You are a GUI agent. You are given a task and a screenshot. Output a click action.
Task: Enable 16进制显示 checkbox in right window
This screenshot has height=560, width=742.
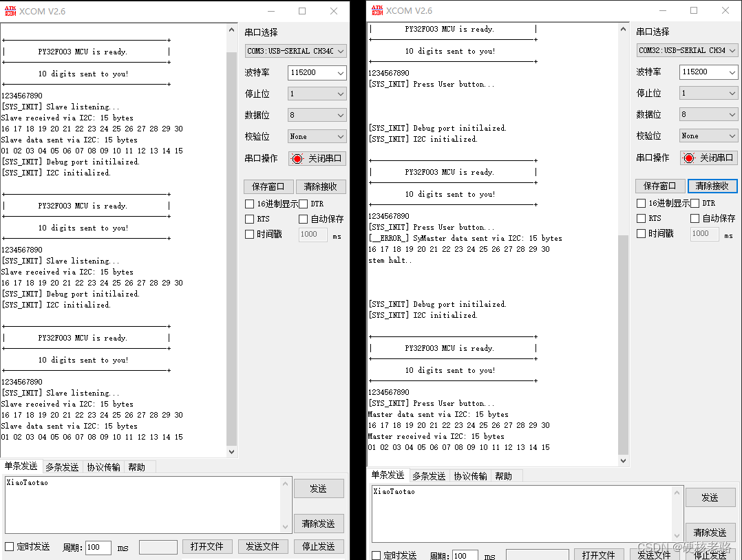coord(641,204)
